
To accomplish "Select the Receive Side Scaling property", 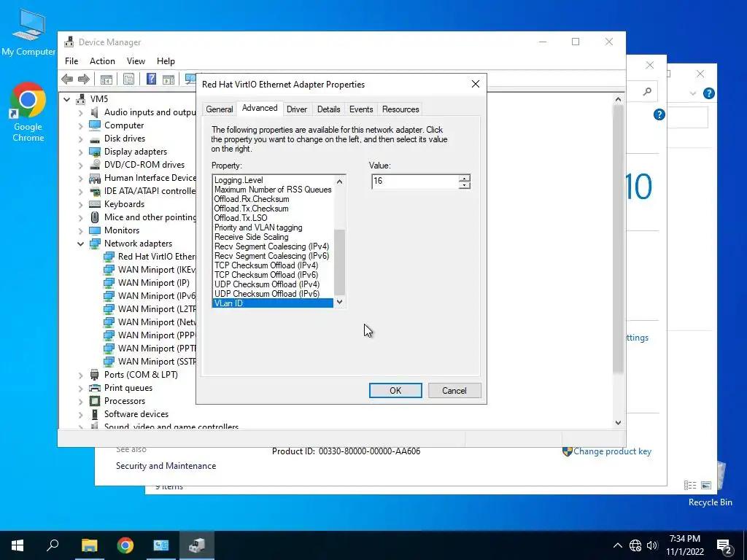I will (273, 237).
